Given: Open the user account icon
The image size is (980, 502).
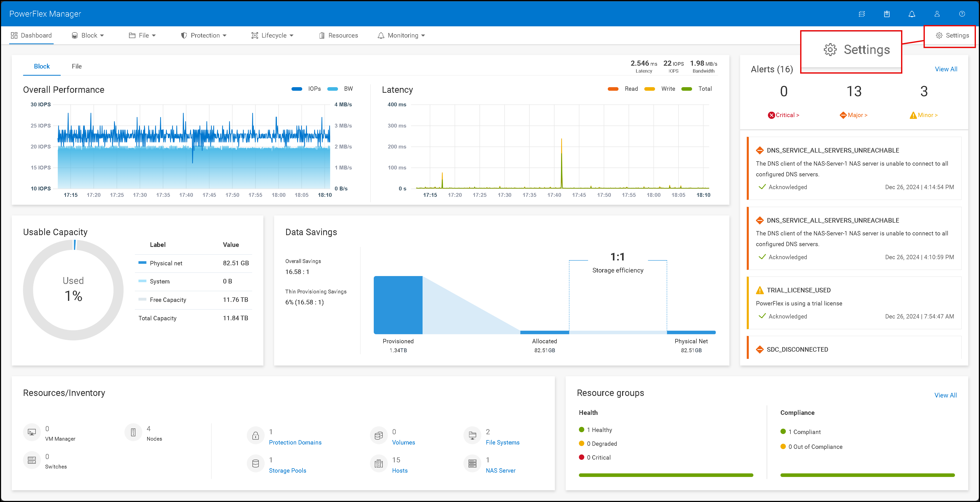Looking at the screenshot, I should coord(937,14).
